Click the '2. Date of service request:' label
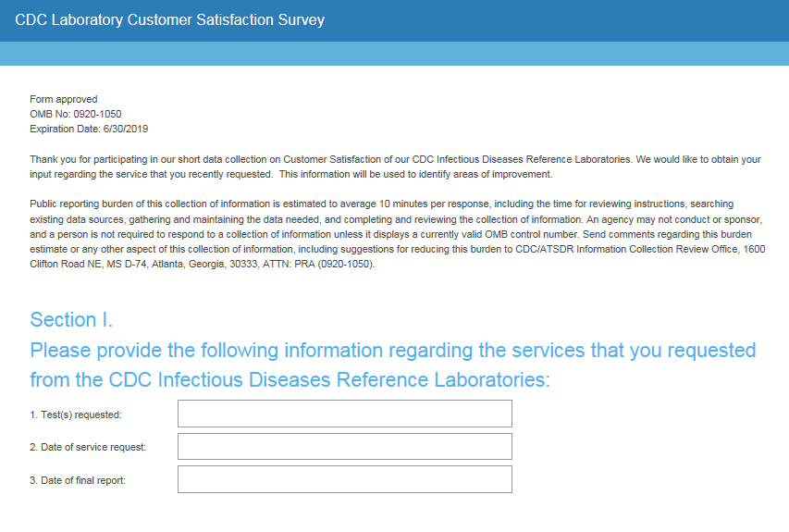The height and width of the screenshot is (532, 789). click(88, 447)
